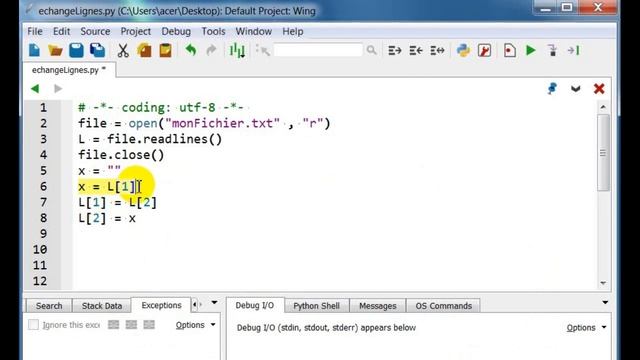Image resolution: width=640 pixels, height=360 pixels.
Task: Open the Help menu
Action: (x=293, y=31)
